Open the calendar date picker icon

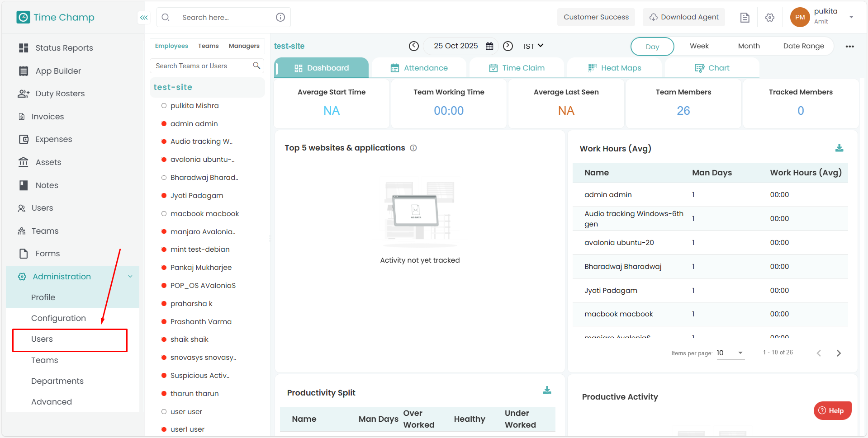pos(489,46)
